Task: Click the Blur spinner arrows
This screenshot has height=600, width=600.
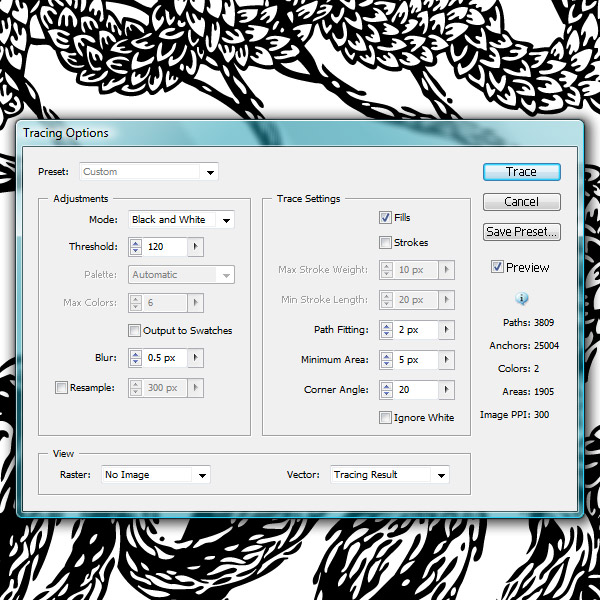Action: click(x=135, y=358)
